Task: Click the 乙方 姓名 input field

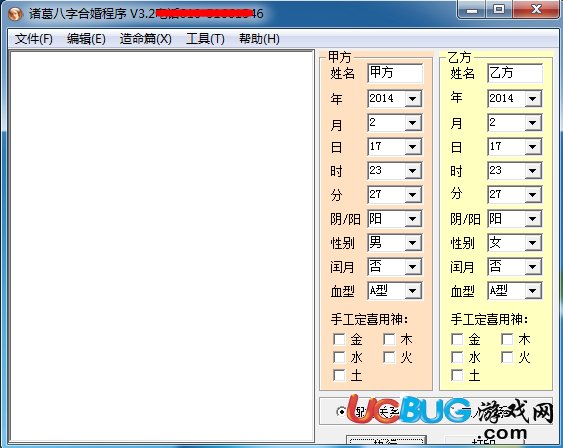Action: coord(515,73)
